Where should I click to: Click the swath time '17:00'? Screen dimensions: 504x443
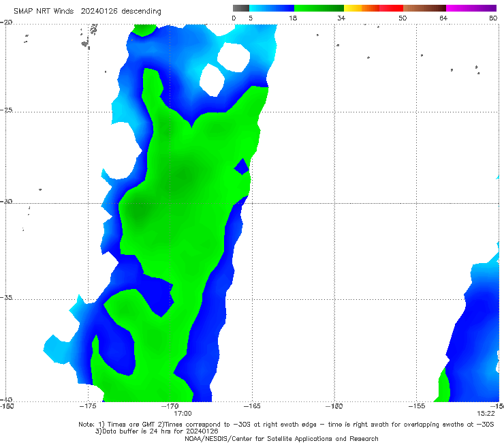(x=183, y=414)
